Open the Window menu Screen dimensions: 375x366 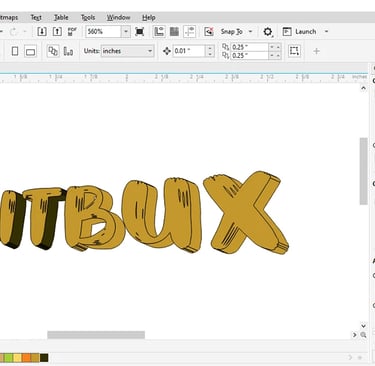(x=118, y=18)
